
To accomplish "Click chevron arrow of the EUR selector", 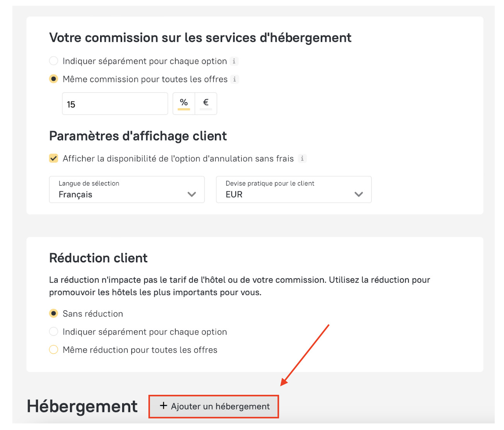I will pos(359,194).
